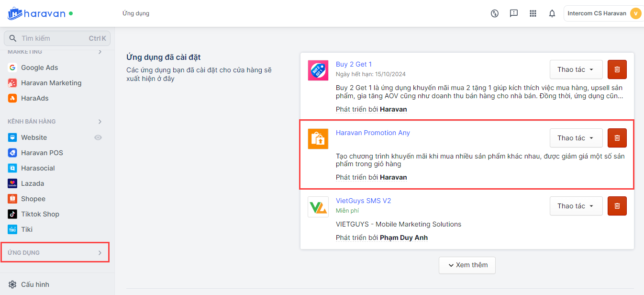Open Haravan Marketing menu item
This screenshot has width=644, height=295.
coord(51,83)
